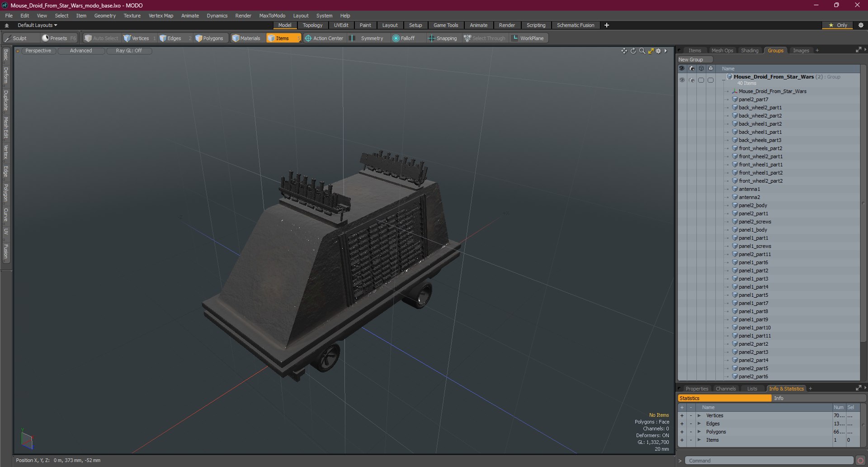Open the Duplicate vertical sidebar tab

[x=6, y=100]
